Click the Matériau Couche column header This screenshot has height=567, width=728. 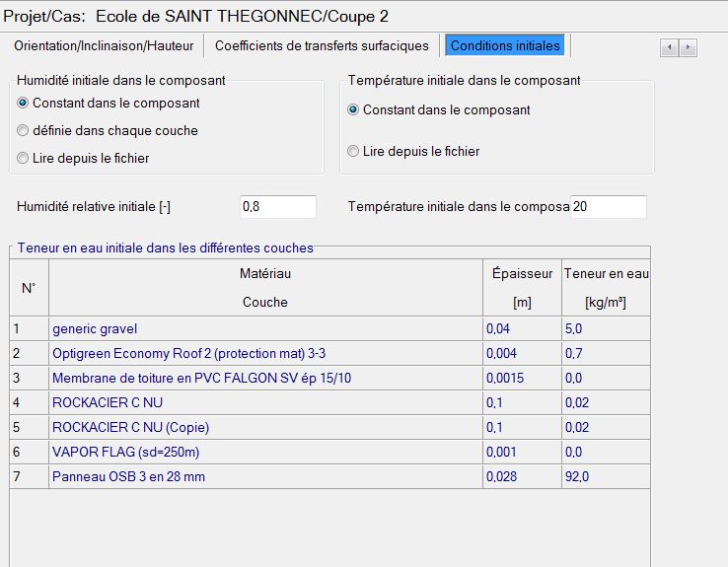[265, 288]
